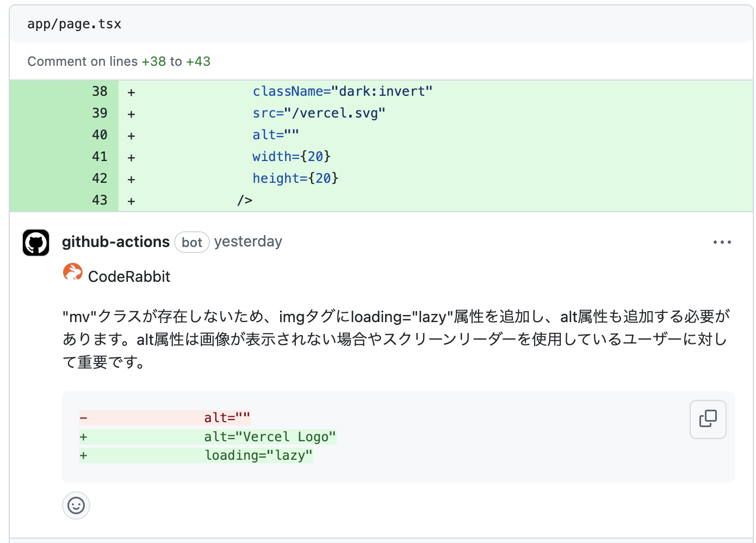Expand reactions by clicking smiley face

pyautogui.click(x=76, y=505)
